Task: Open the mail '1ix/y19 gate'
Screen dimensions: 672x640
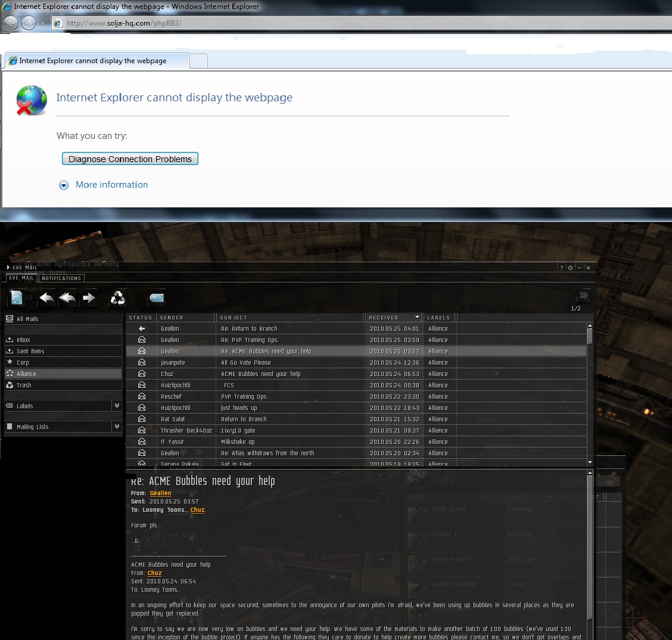Action: pyautogui.click(x=356, y=430)
